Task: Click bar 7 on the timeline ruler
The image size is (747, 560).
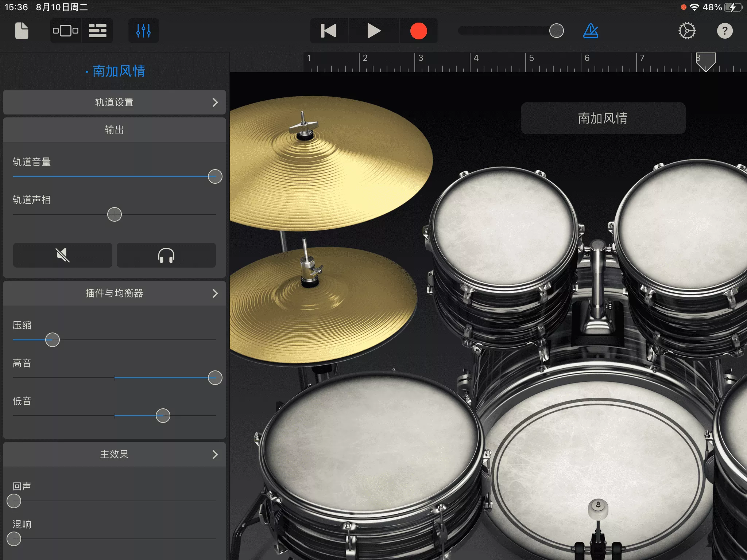Action: (x=642, y=58)
